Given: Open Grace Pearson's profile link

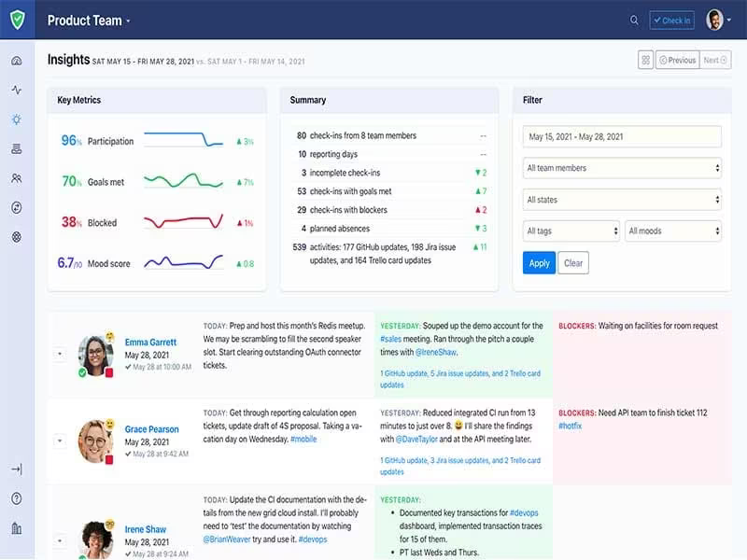Looking at the screenshot, I should [151, 429].
